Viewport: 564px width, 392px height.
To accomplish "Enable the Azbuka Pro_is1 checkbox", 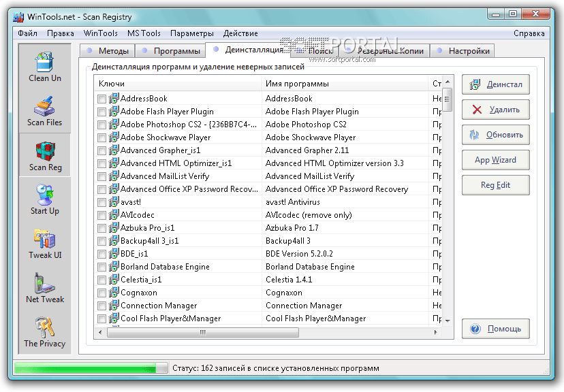I will pos(101,228).
